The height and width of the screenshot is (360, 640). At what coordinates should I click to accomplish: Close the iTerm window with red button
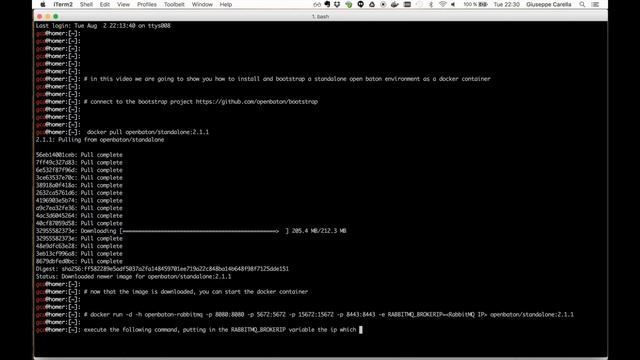tap(40, 16)
